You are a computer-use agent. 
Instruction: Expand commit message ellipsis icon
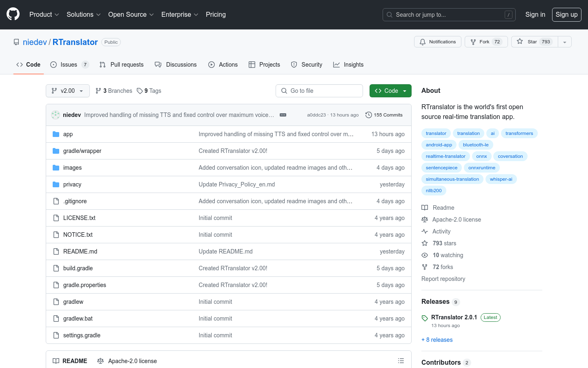pos(283,115)
